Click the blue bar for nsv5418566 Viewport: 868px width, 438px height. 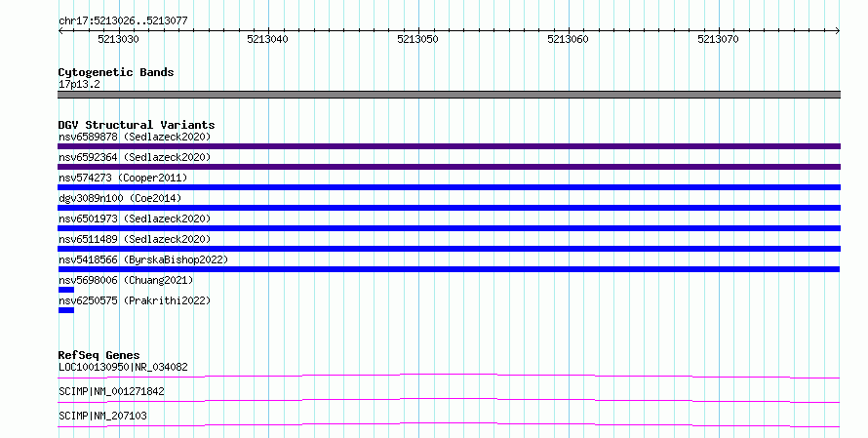[x=449, y=269]
